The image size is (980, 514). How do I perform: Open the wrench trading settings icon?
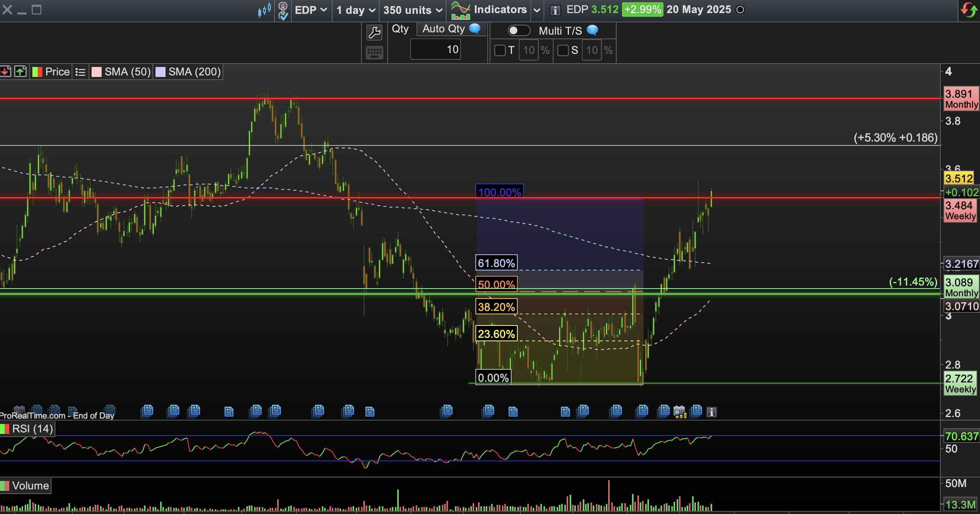point(374,32)
